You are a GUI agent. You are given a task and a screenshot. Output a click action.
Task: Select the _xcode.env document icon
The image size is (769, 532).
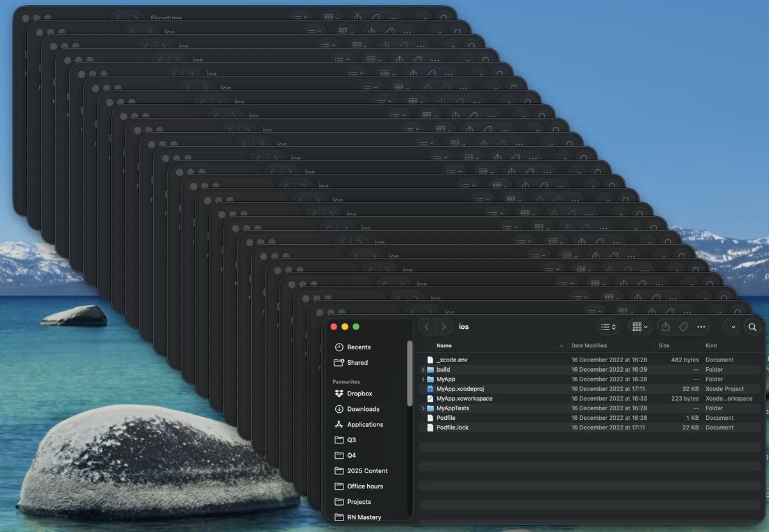[x=431, y=360]
